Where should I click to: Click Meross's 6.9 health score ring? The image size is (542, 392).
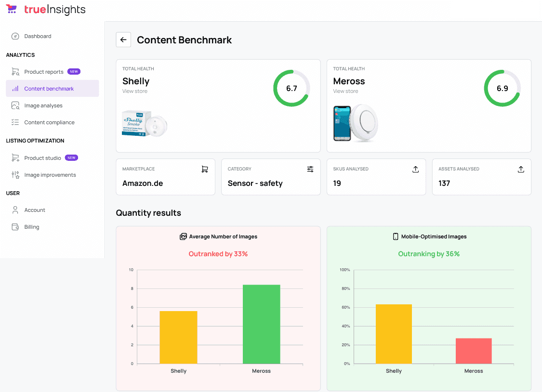point(502,89)
